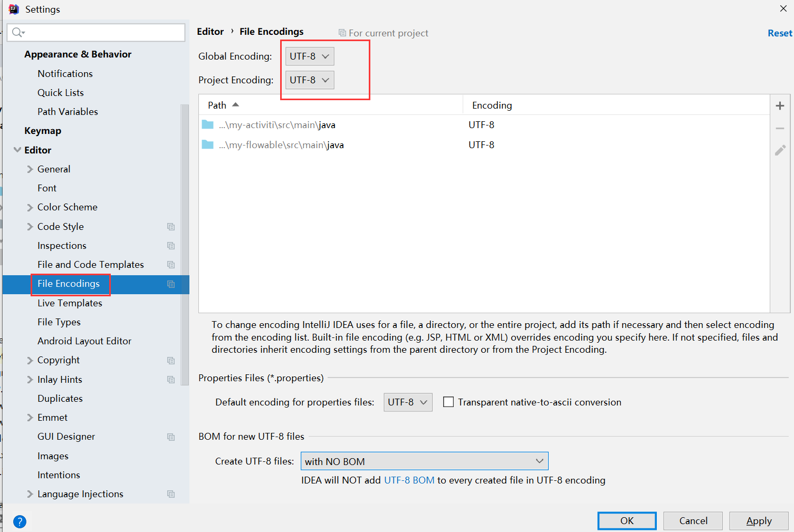794x532 pixels.
Task: Click the Reset link
Action: pyautogui.click(x=780, y=33)
